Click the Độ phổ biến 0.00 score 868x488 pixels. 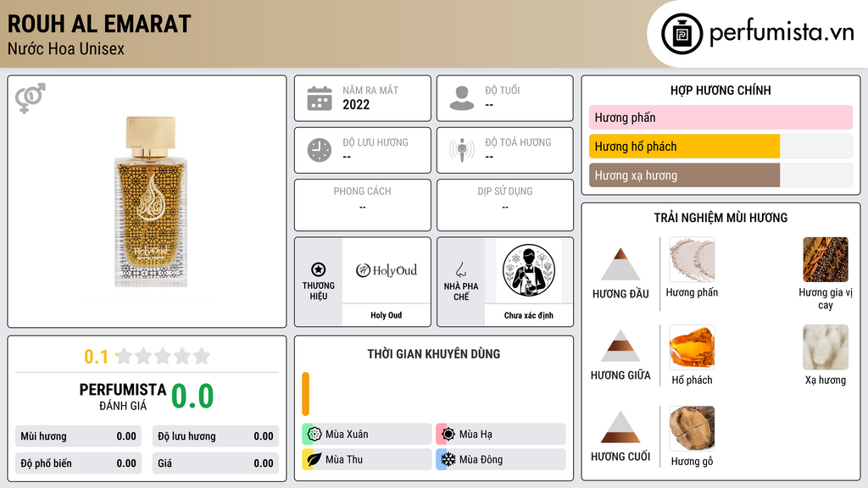coord(78,463)
